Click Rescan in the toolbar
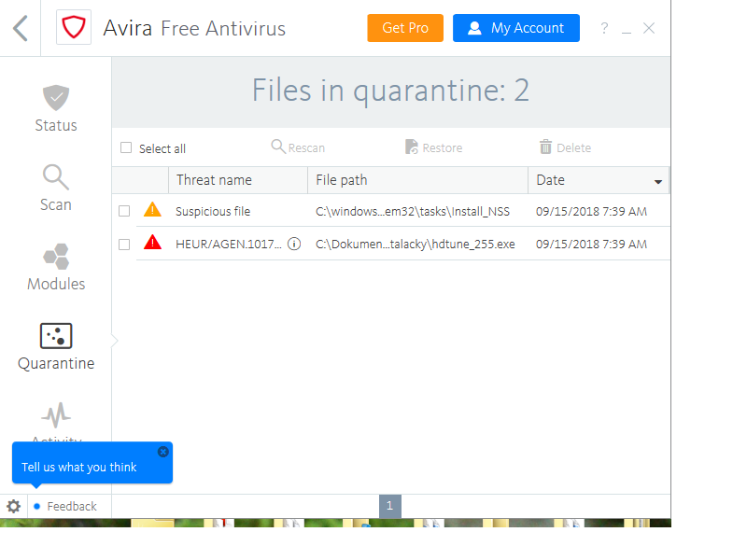 pyautogui.click(x=298, y=147)
